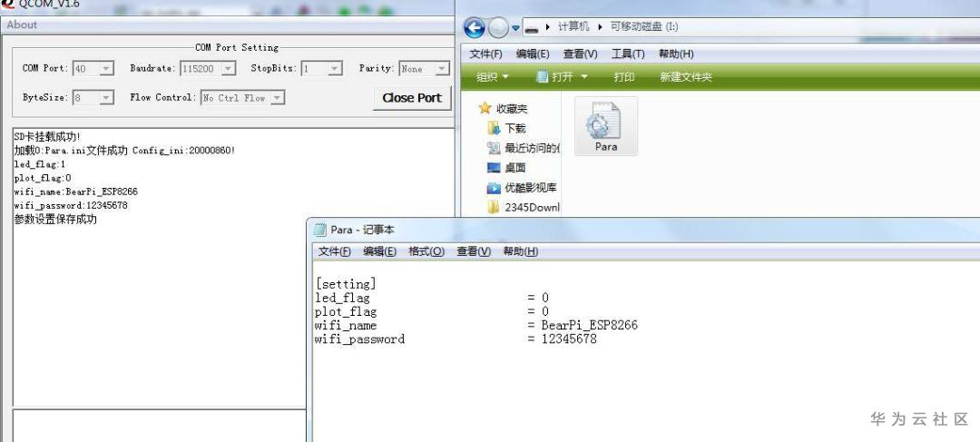Click 打印 in the Explorer toolbar
This screenshot has width=980, height=442.
(623, 77)
